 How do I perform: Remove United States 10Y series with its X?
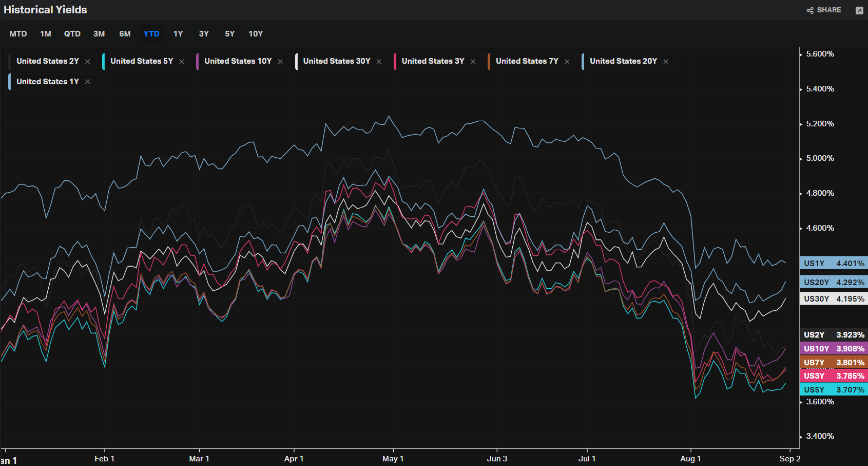(x=280, y=62)
